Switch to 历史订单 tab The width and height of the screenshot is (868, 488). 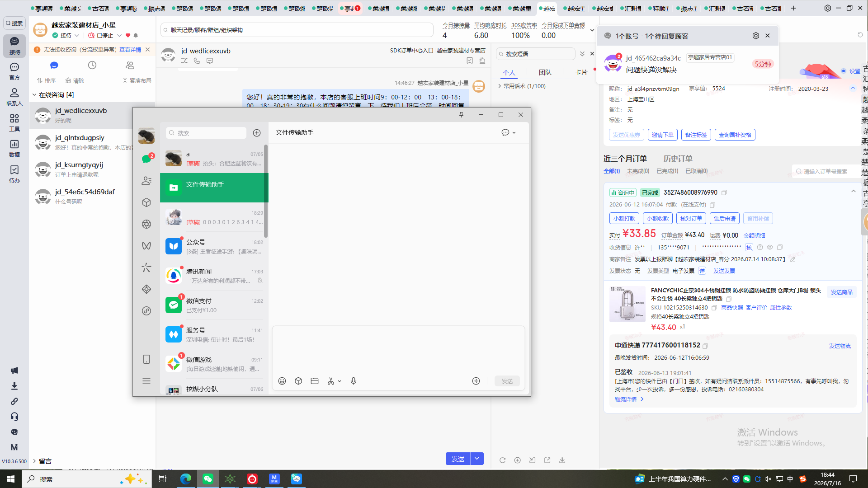[x=678, y=159]
